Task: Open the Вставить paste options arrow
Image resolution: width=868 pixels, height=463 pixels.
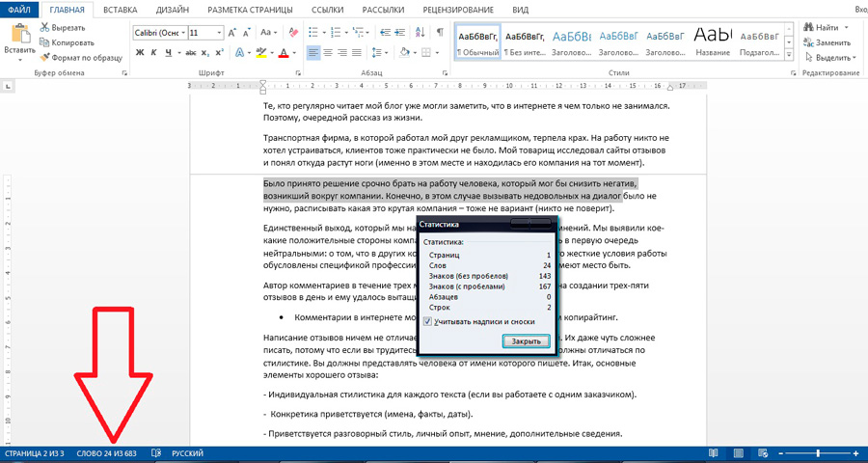Action: pos(20,58)
